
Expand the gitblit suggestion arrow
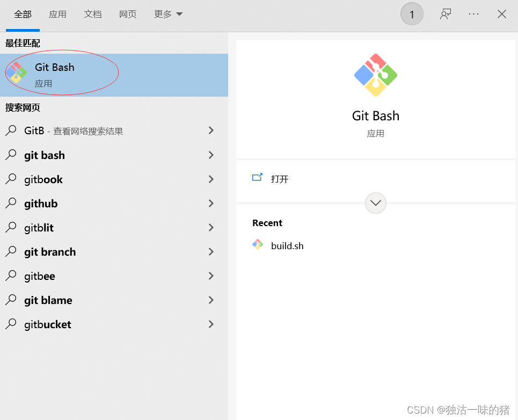[x=211, y=227]
